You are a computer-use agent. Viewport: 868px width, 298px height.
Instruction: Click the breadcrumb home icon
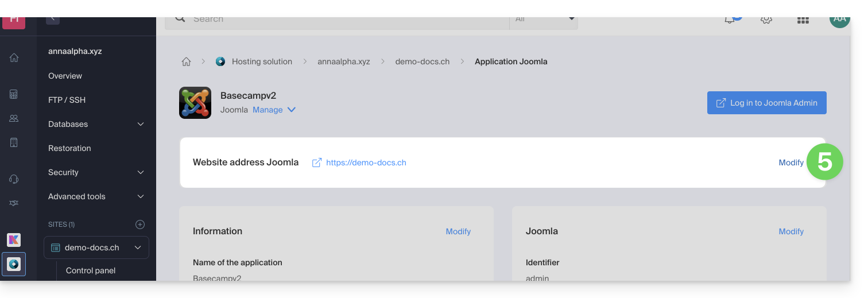coord(186,61)
